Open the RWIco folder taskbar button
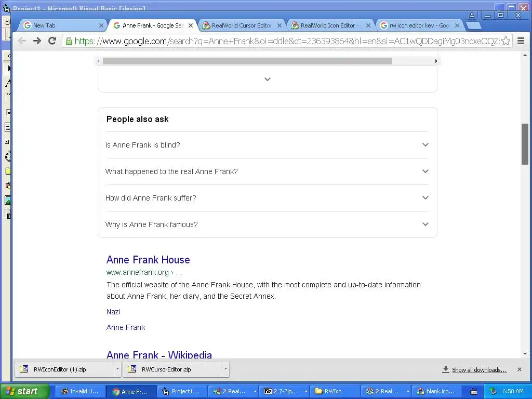This screenshot has width=532, height=399. [x=335, y=392]
